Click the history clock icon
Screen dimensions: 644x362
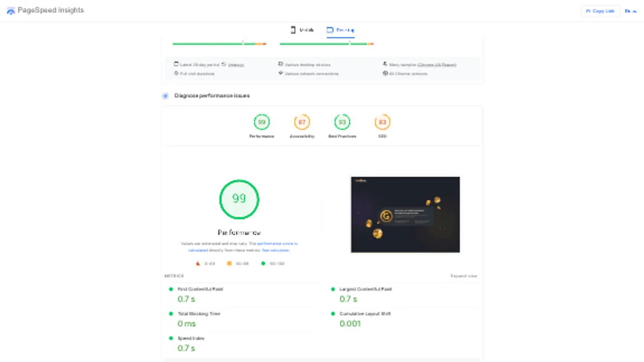point(224,64)
